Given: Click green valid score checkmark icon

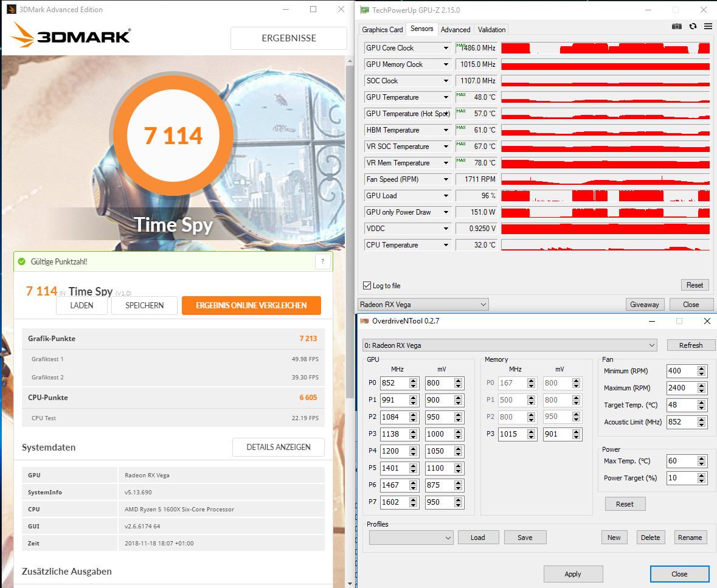Looking at the screenshot, I should [21, 261].
